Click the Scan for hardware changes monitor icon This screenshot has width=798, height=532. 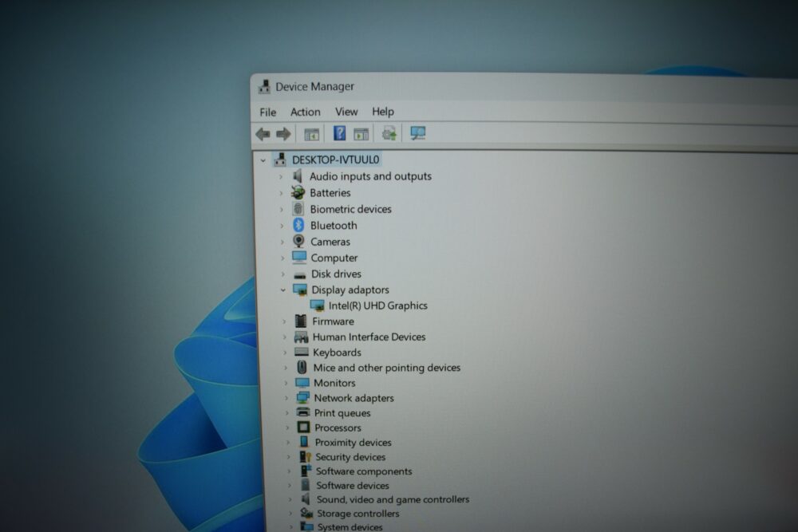pos(418,133)
